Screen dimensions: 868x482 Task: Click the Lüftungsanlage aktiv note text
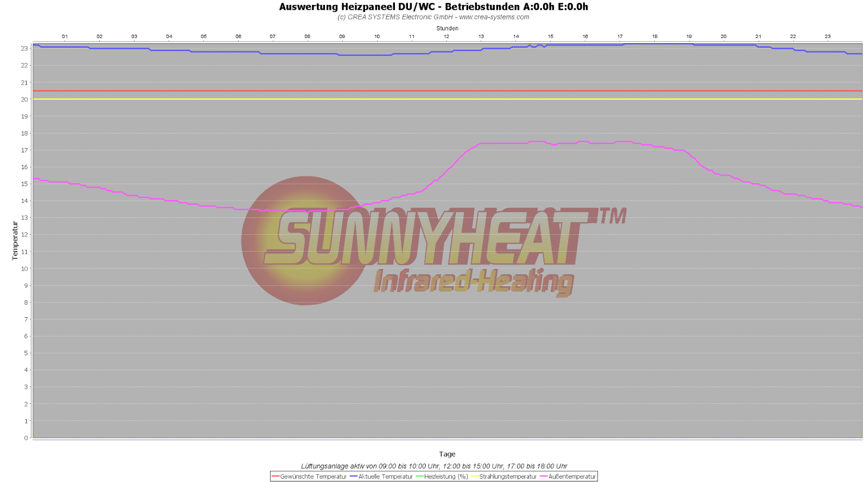[x=434, y=466]
